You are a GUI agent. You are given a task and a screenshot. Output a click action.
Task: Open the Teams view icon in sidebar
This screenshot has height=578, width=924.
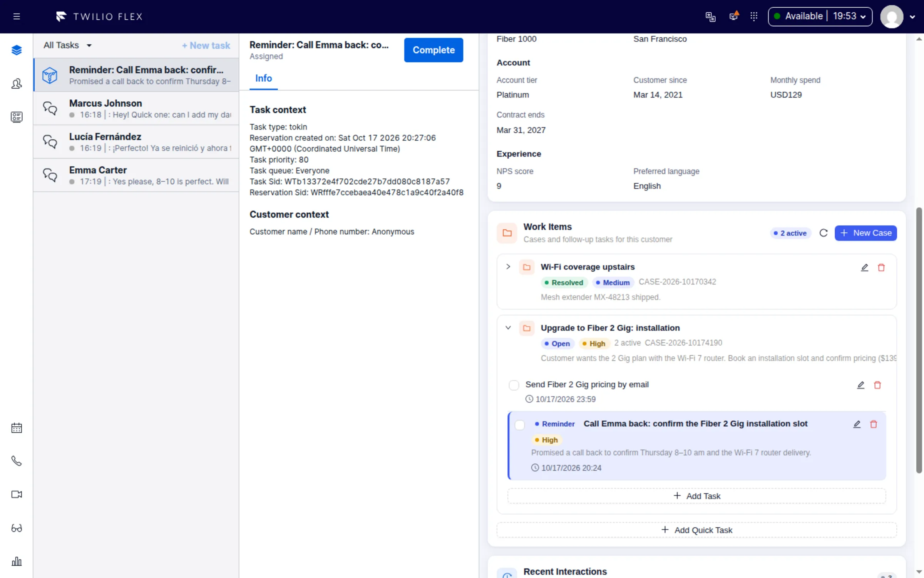[x=17, y=84]
